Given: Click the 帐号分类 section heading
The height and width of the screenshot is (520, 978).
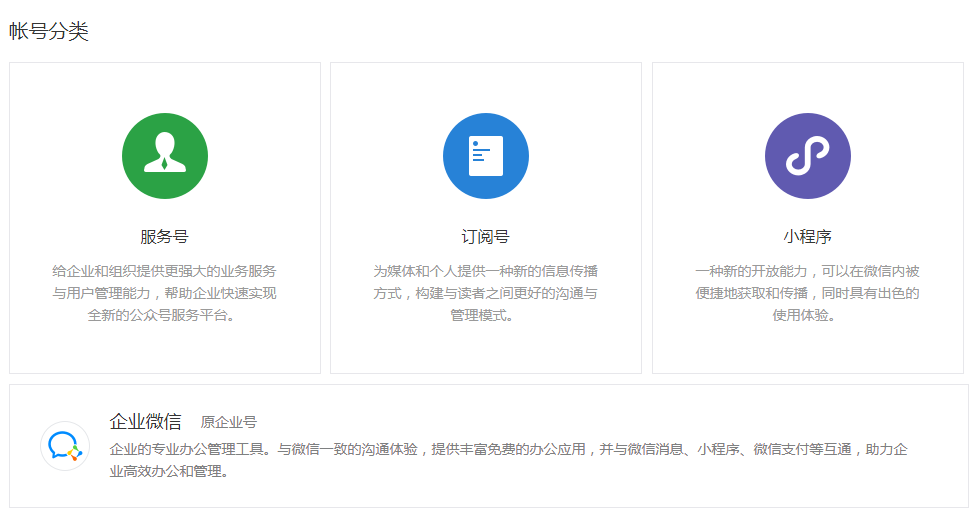Looking at the screenshot, I should (49, 31).
